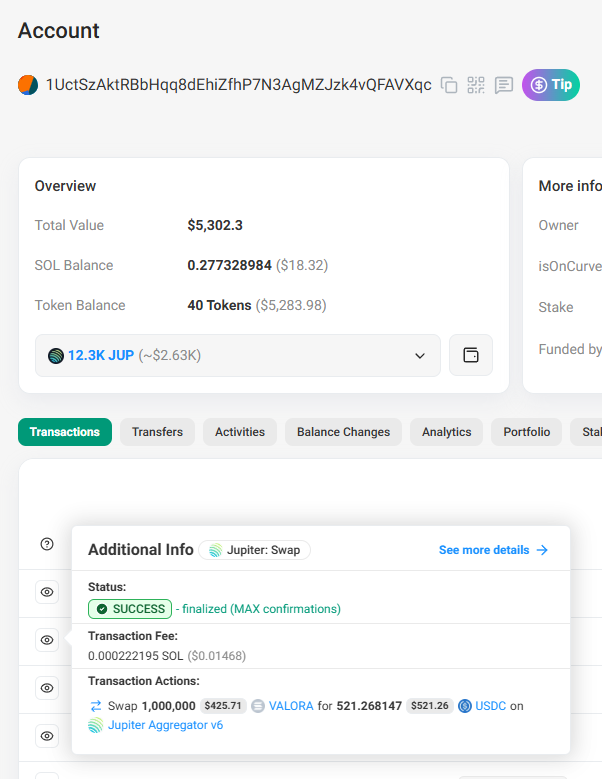This screenshot has height=779, width=602.
Task: Click the account address text
Action: (238, 85)
